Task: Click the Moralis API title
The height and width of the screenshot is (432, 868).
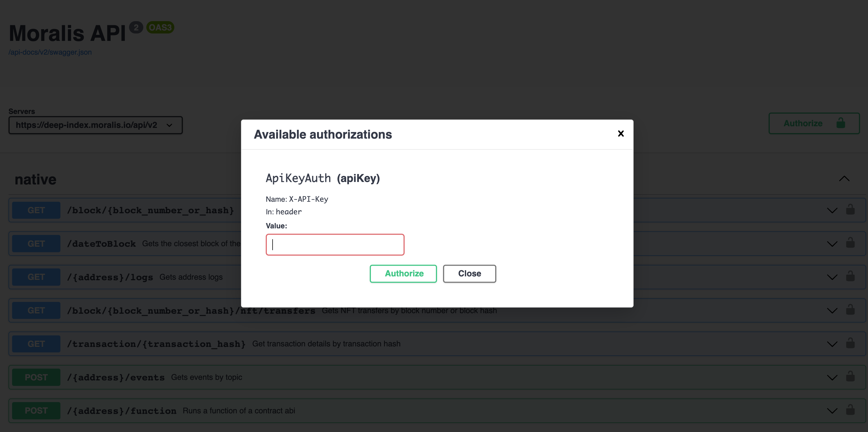Action: [x=67, y=33]
